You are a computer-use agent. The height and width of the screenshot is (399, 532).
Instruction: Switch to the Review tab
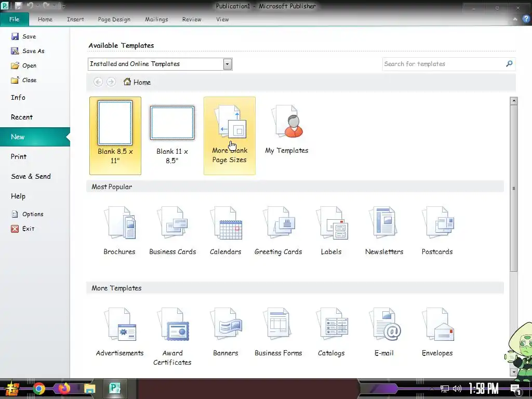pos(192,19)
